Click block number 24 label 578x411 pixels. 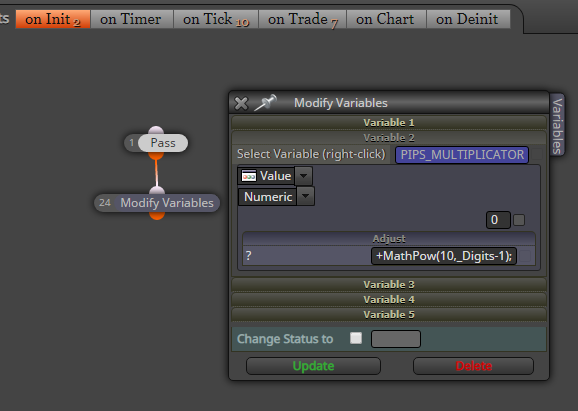105,203
